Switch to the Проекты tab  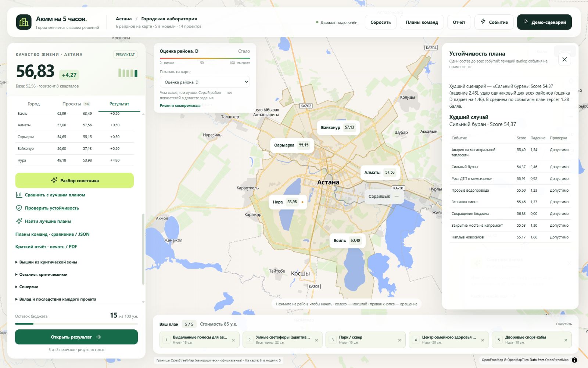click(76, 104)
